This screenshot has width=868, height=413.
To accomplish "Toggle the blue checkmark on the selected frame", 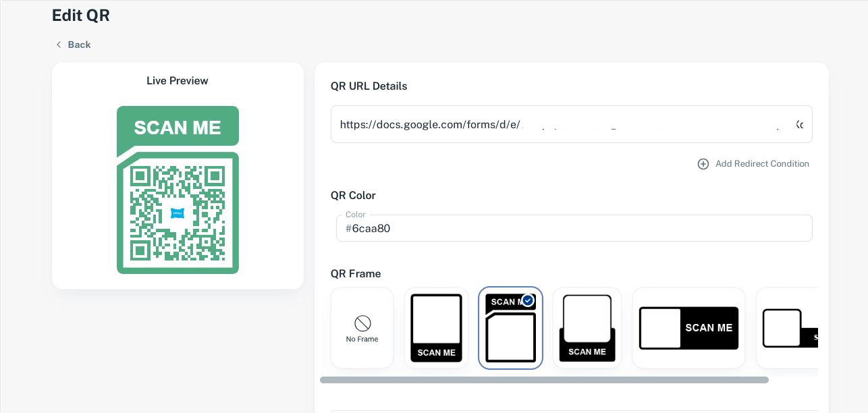I will 528,301.
